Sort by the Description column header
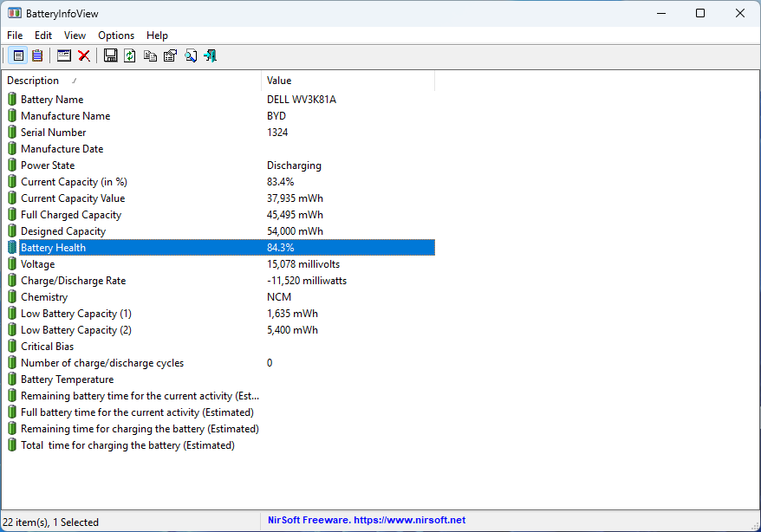Image resolution: width=761 pixels, height=532 pixels. pos(132,81)
